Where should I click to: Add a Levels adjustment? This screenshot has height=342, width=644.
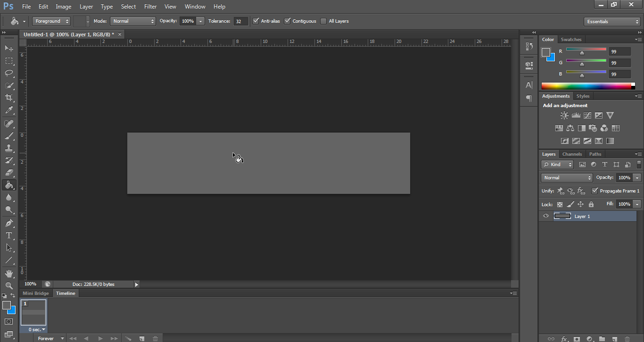[576, 115]
